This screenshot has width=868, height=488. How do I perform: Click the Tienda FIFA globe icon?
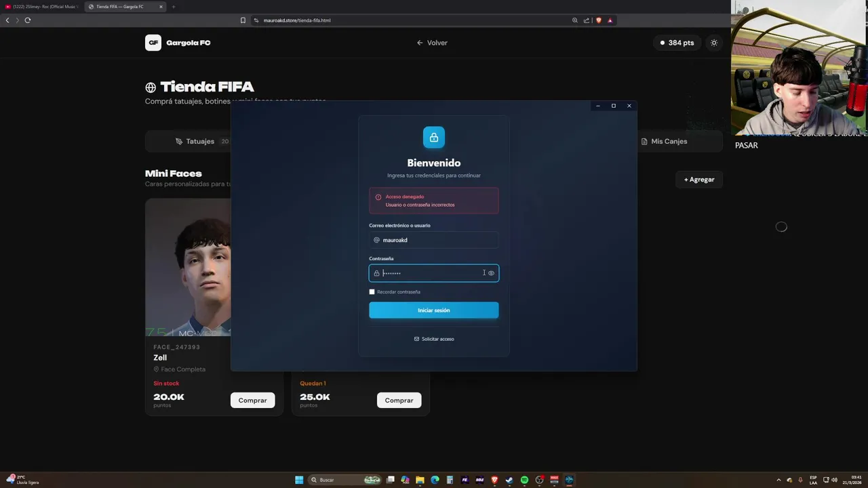[x=151, y=87]
